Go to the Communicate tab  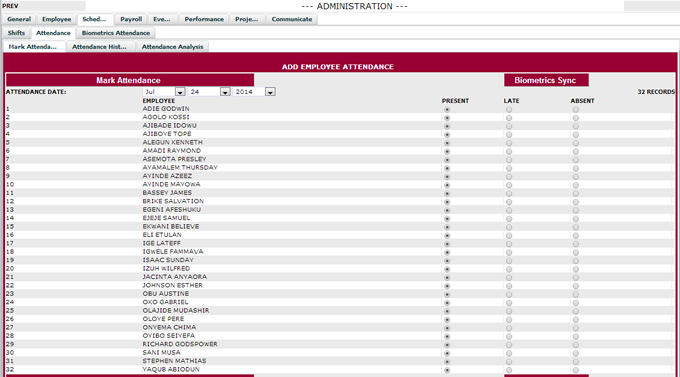292,19
